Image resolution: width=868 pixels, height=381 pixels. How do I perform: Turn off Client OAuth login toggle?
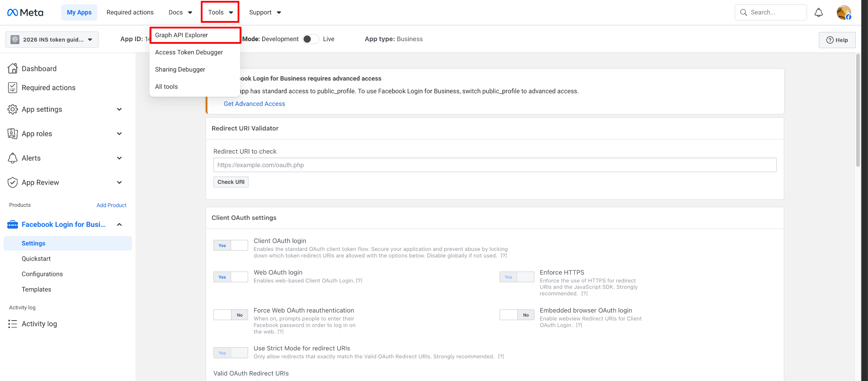[x=231, y=245]
